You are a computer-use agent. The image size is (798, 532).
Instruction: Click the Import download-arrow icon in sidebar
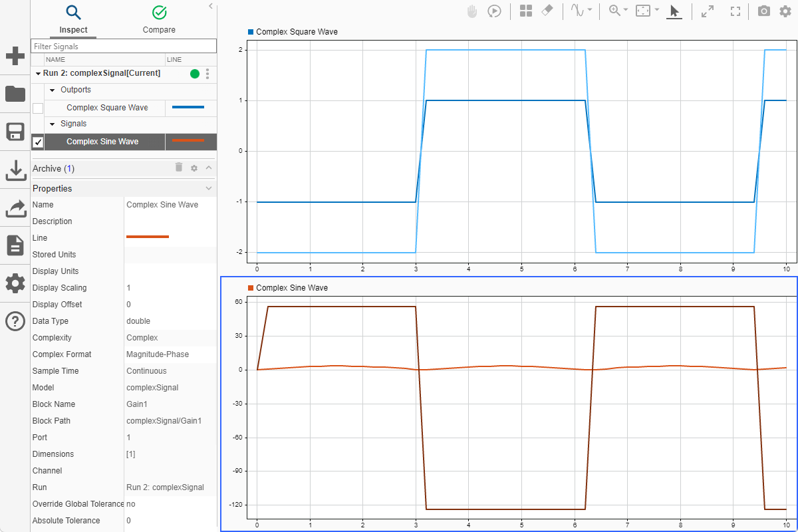click(15, 170)
